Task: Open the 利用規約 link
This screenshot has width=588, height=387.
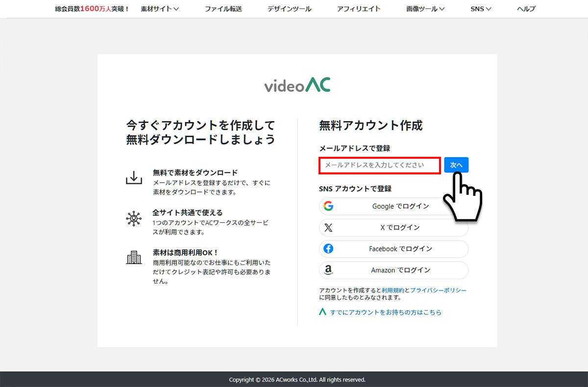Action: [x=393, y=290]
